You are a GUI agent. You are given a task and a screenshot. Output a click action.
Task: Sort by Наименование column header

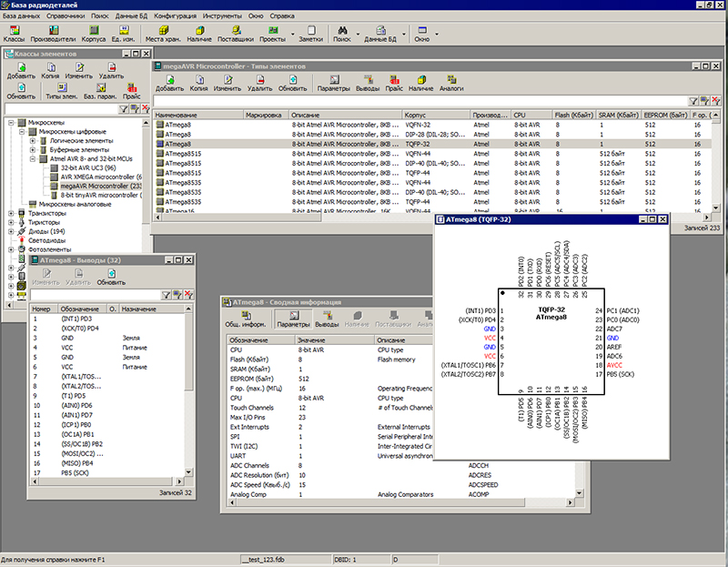[x=198, y=115]
